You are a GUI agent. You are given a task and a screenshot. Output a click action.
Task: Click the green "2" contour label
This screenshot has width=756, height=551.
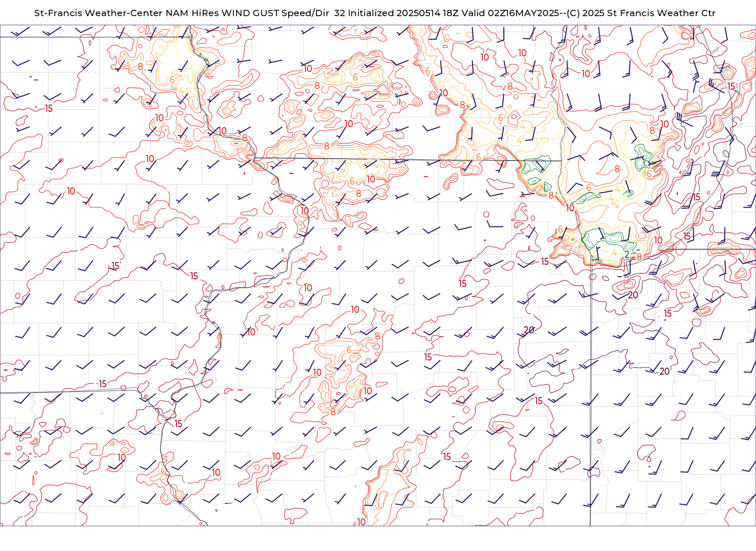point(627,255)
